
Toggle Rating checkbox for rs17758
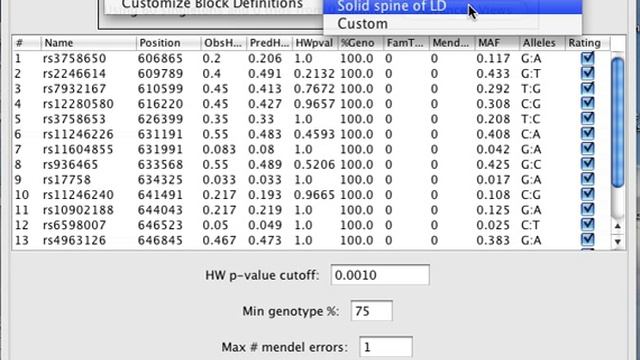588,179
